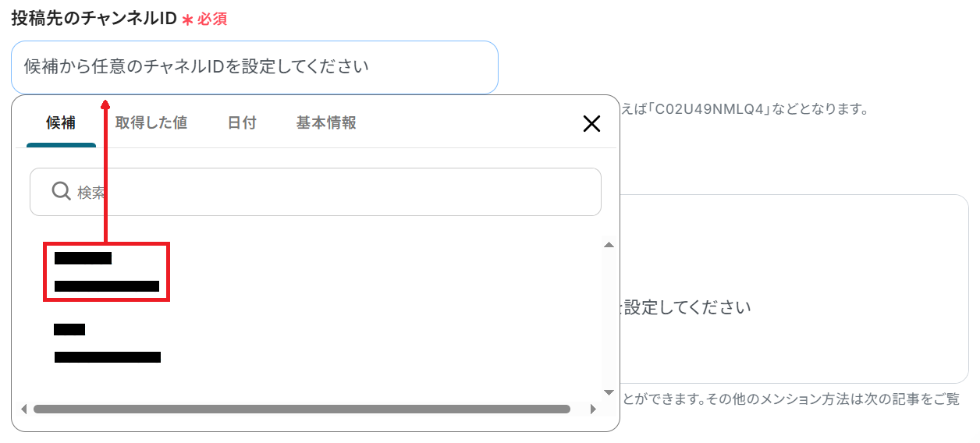
Task: Switch to the 候補 tab
Action: (61, 122)
